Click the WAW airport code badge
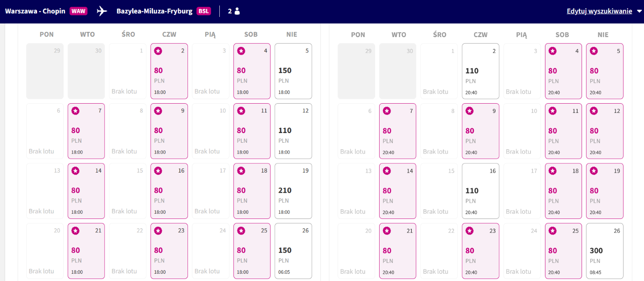 click(78, 11)
